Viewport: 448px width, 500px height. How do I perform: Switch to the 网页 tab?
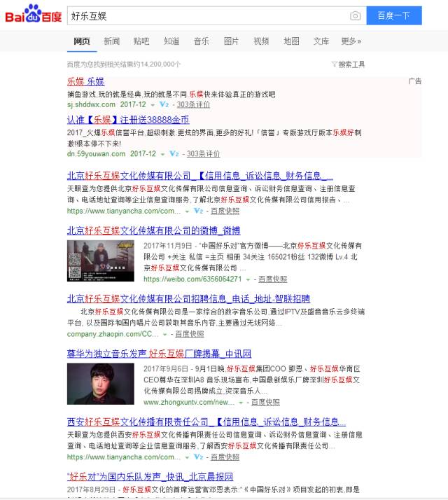coord(82,41)
